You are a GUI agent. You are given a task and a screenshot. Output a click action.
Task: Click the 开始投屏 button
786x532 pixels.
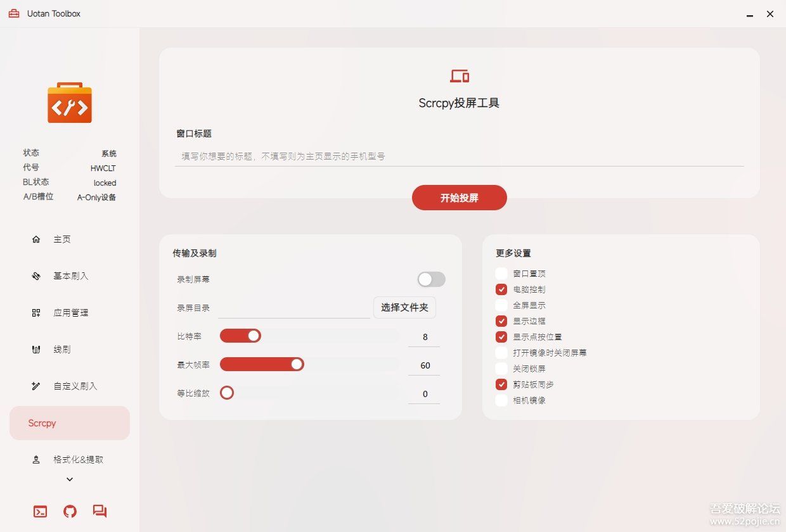click(x=460, y=198)
